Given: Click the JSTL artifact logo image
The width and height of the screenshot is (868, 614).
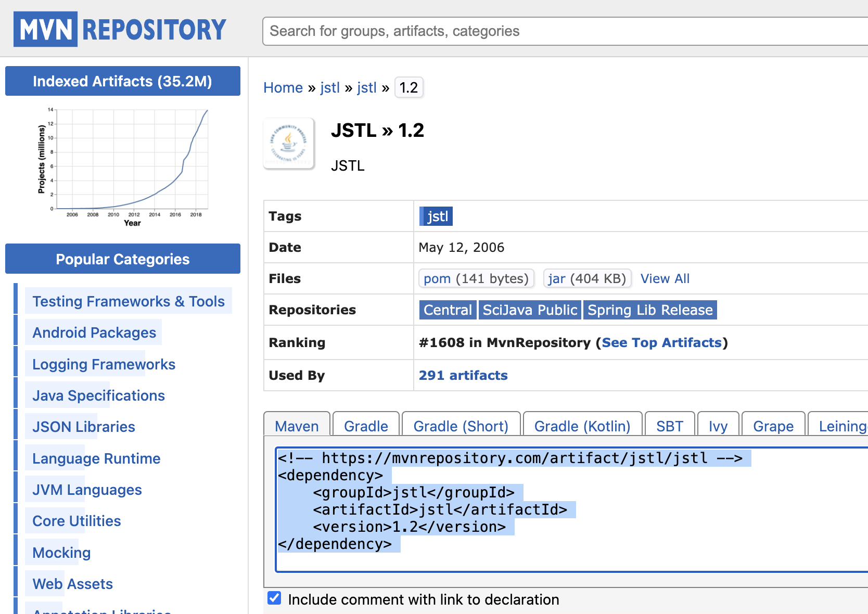Looking at the screenshot, I should (289, 144).
